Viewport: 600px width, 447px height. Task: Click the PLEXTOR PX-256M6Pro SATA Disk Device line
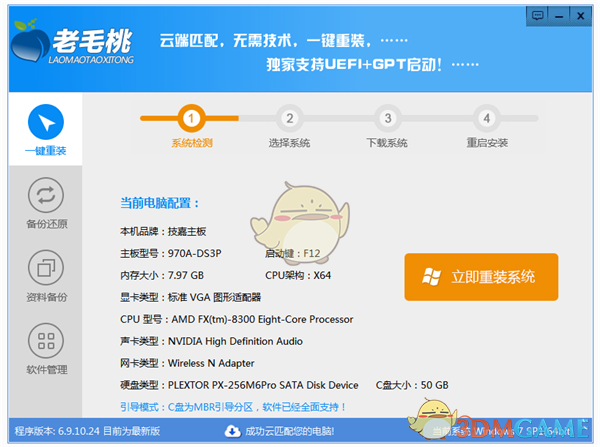coord(239,385)
